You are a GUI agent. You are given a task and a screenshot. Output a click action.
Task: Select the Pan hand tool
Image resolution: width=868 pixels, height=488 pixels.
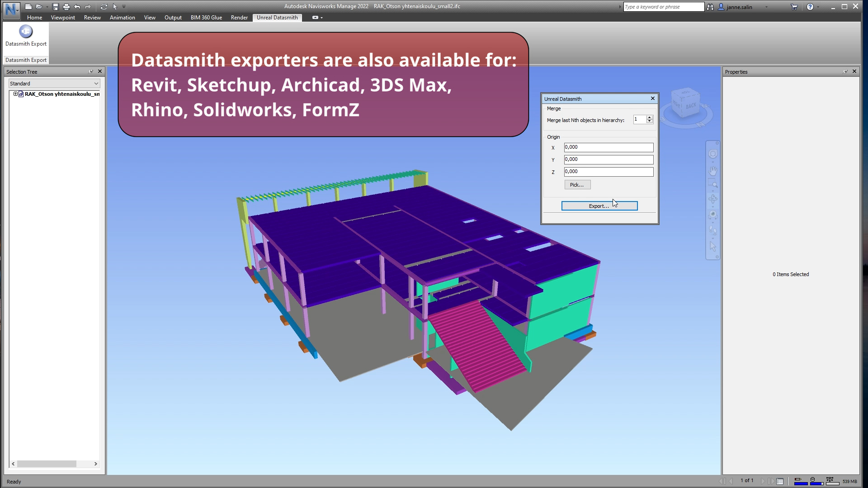tap(713, 171)
